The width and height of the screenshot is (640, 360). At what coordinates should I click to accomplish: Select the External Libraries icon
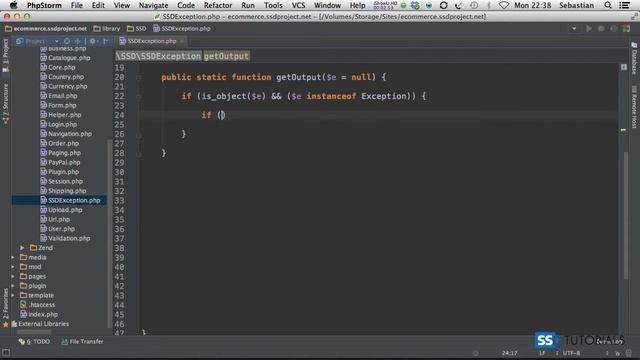(x=14, y=324)
